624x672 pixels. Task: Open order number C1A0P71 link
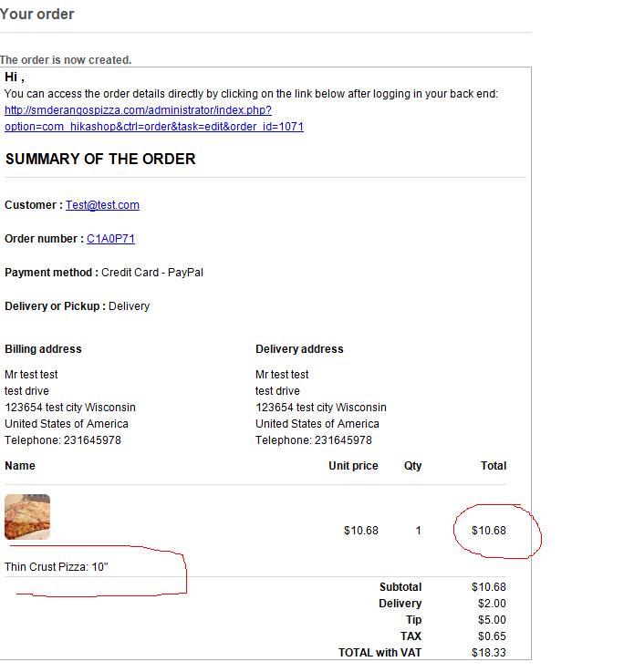click(110, 239)
